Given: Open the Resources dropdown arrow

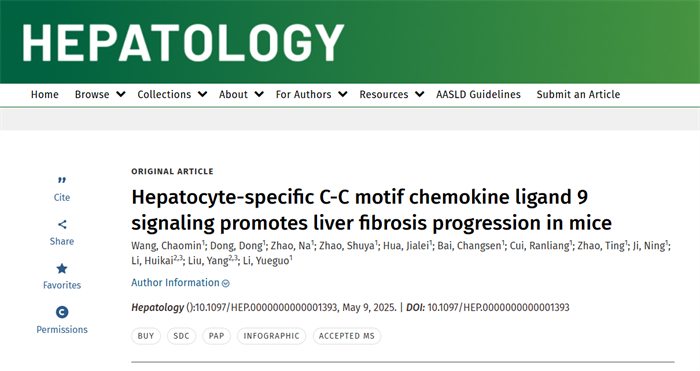Looking at the screenshot, I should tap(419, 95).
